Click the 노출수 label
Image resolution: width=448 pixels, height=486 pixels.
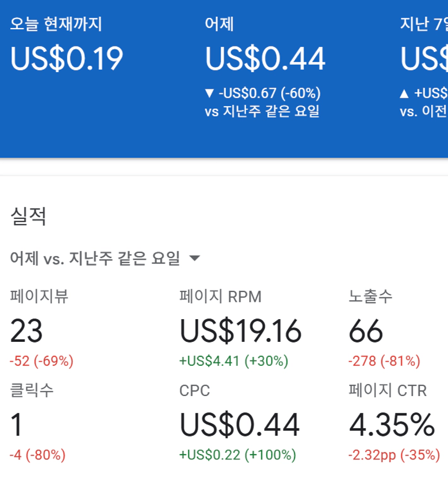(x=371, y=296)
